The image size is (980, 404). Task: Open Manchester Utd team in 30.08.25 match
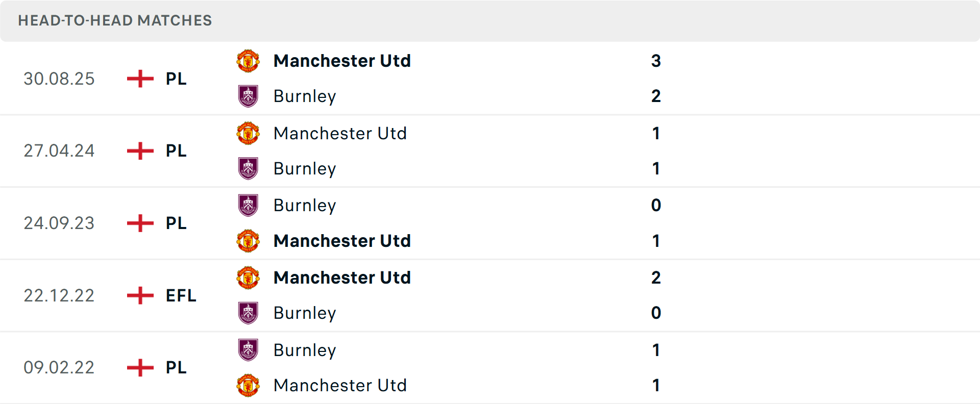[x=342, y=61]
